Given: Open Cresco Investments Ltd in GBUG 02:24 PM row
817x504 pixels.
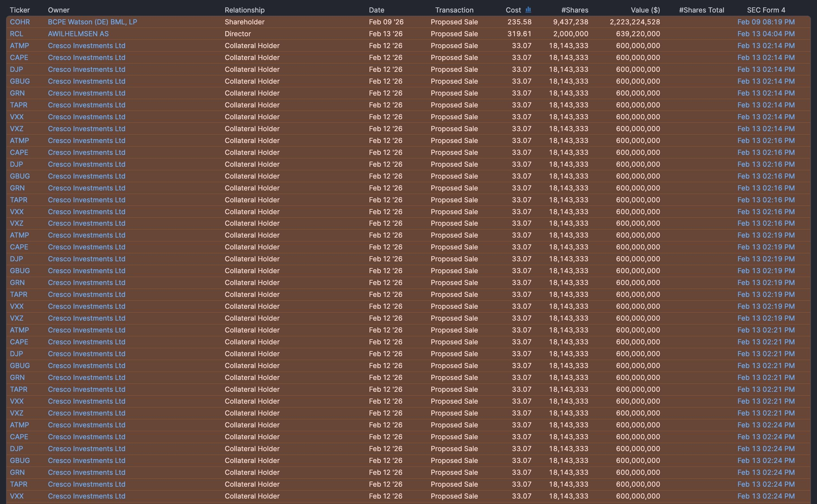Looking at the screenshot, I should pos(87,460).
